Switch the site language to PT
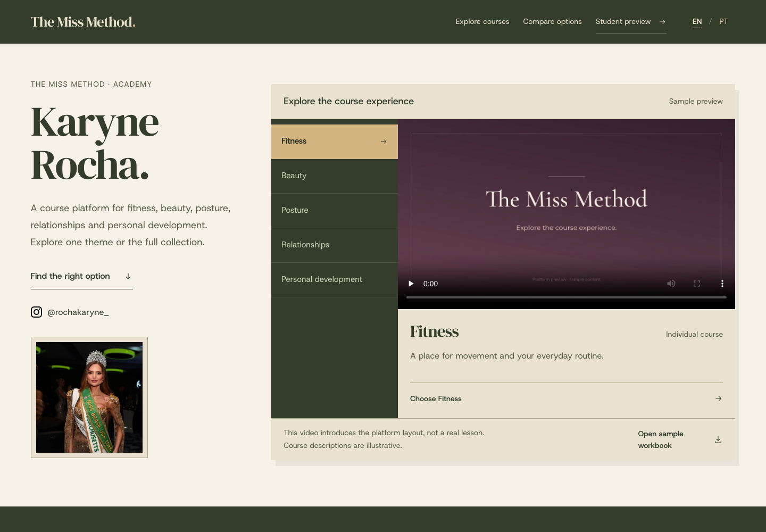 (723, 22)
